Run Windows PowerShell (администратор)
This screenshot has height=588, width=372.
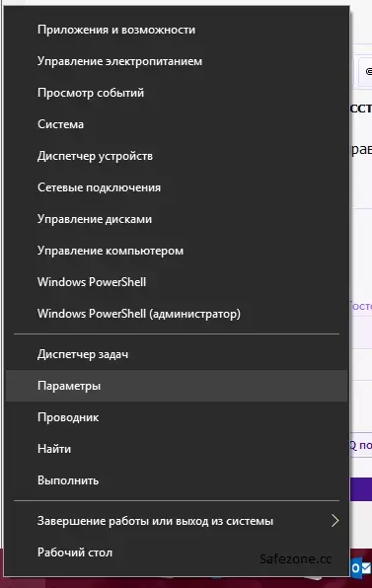[177, 313]
